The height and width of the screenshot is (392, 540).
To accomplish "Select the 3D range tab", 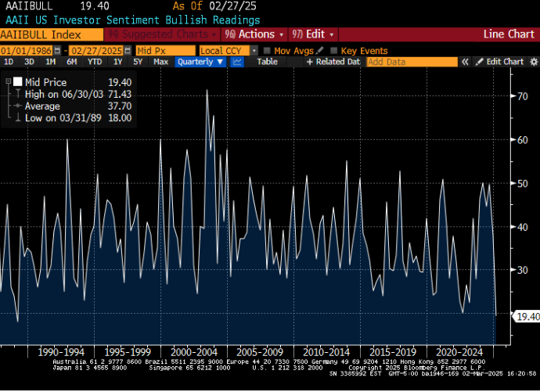I will pos(29,62).
